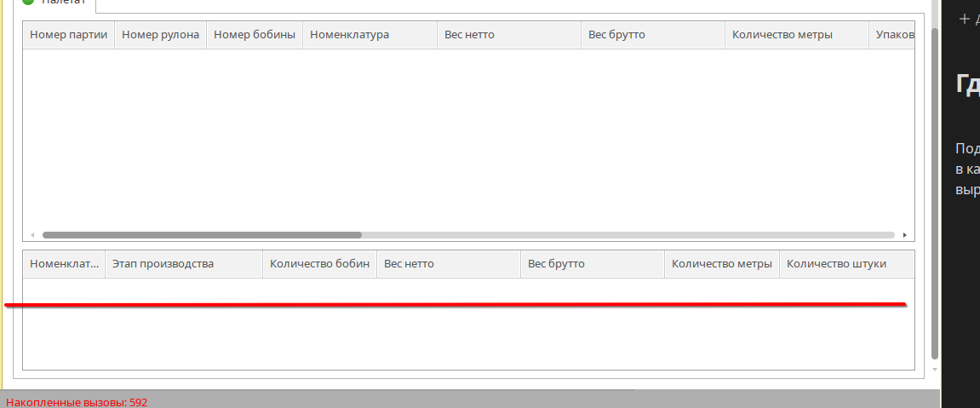
Task: Sort by Количество бобин column
Action: [x=319, y=264]
